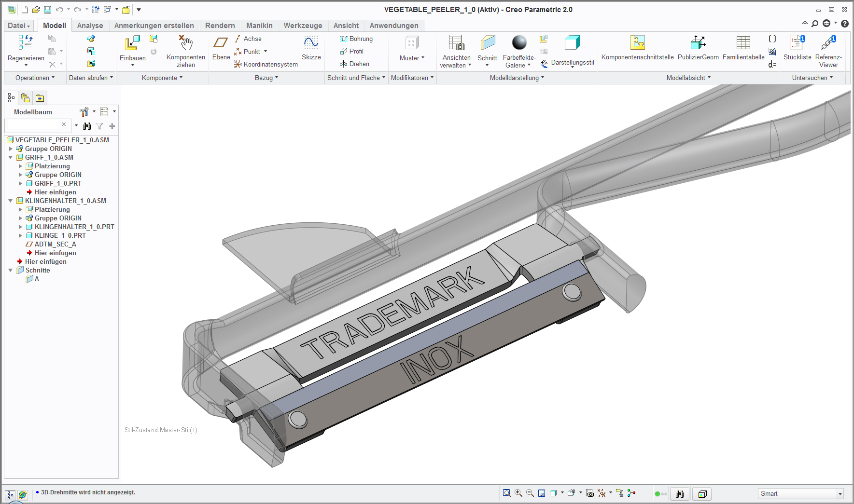Save the model using the floppy disk icon
Screen dimensions: 854x504
(x=47, y=10)
